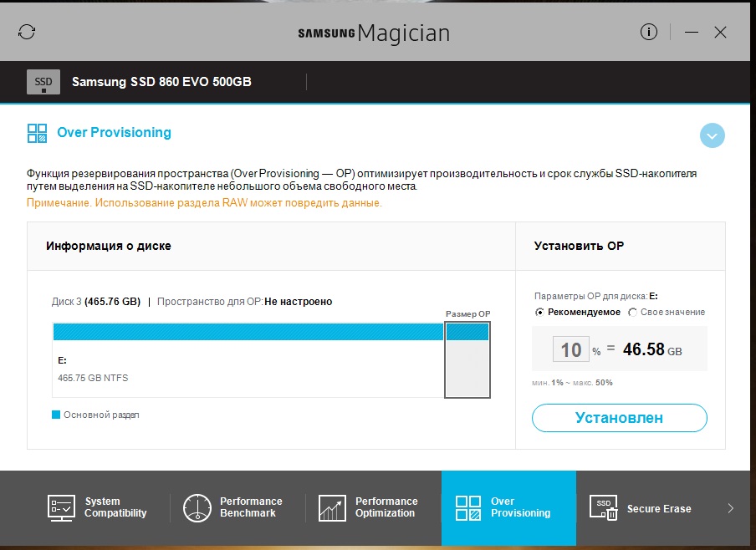Open the info icon in the title bar
The width and height of the screenshot is (756, 550).
648,33
